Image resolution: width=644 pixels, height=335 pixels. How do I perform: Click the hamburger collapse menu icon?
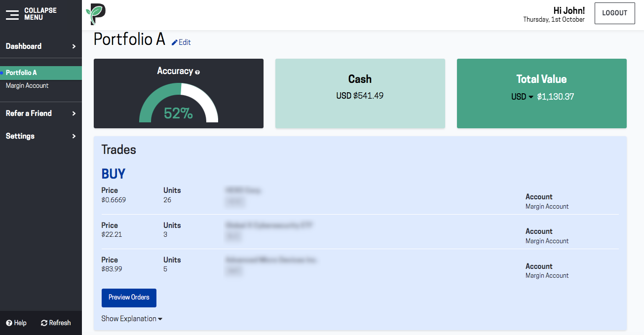[12, 14]
